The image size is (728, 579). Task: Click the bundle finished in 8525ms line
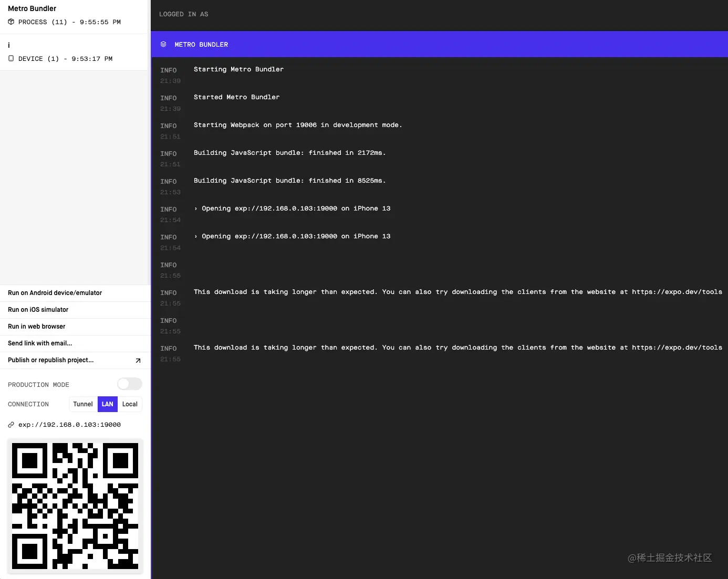tap(289, 181)
